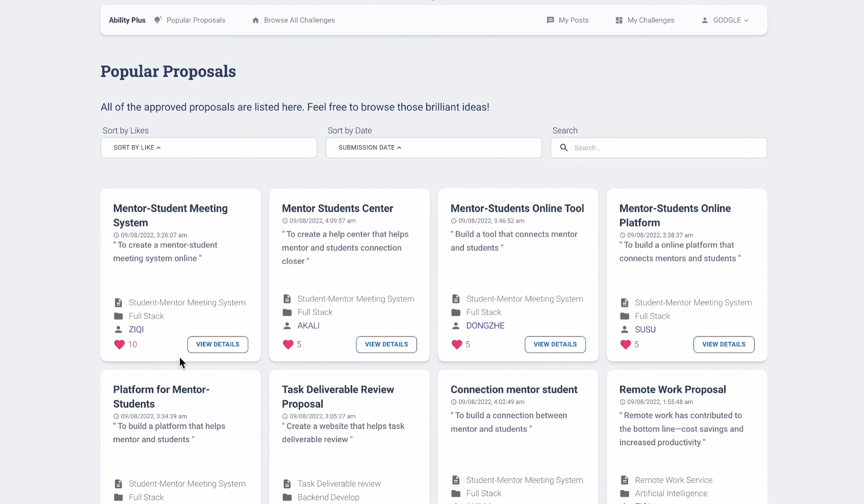Click the home icon next to Browse All Challenges
The width and height of the screenshot is (864, 504).
255,20
